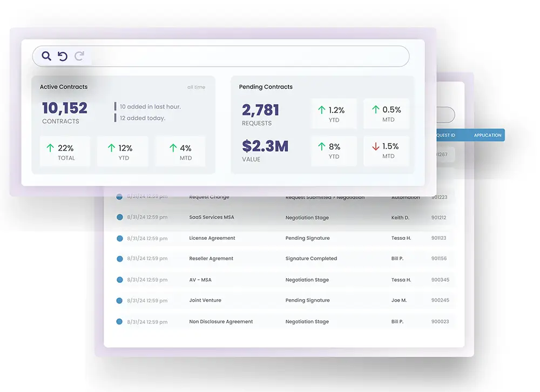Select the 12% YTD stat tile
This screenshot has width=540, height=392.
pos(122,152)
